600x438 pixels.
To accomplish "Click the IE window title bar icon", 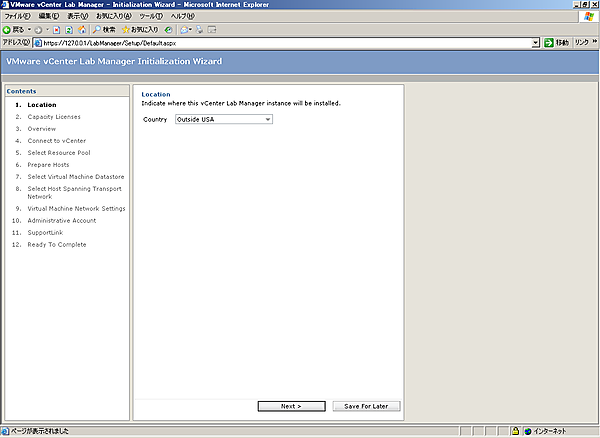I will [5, 5].
